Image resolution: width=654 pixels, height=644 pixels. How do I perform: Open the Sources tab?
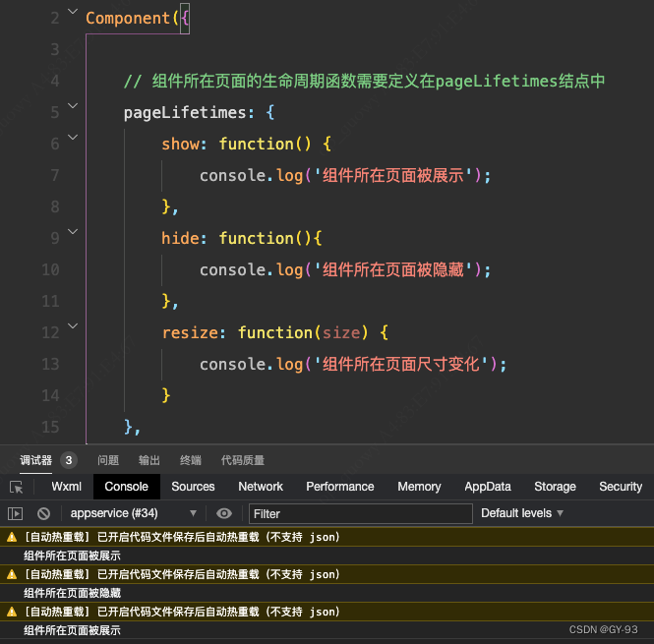[x=193, y=487]
